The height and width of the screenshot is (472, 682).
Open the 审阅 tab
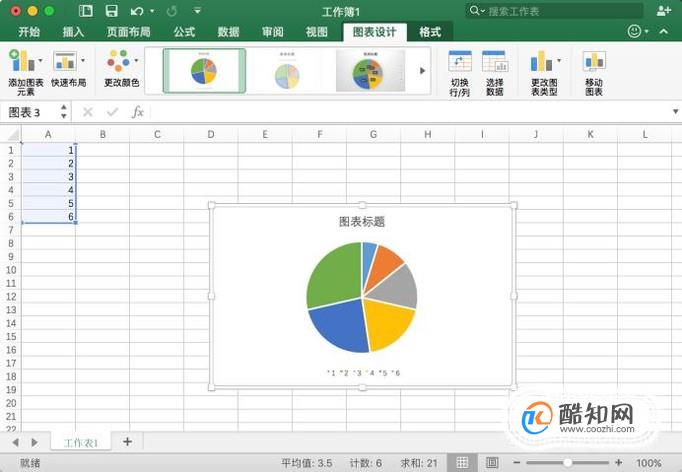(x=273, y=32)
